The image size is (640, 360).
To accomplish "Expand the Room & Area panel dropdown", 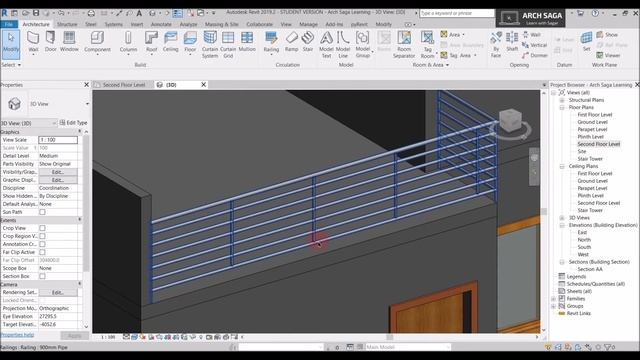I will point(431,65).
